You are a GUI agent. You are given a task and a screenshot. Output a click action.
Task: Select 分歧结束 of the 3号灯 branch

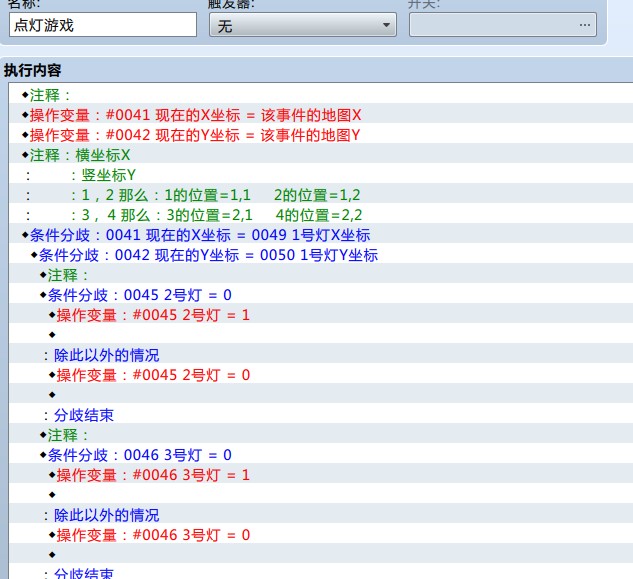(321, 572)
